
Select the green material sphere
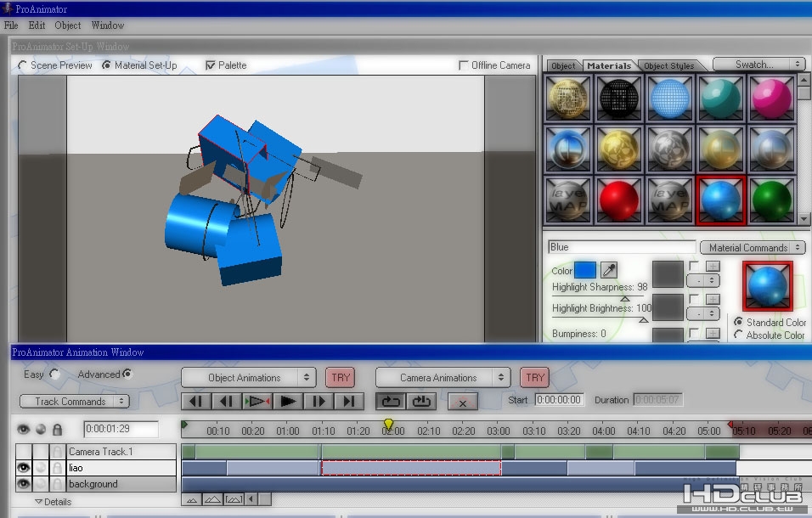pyautogui.click(x=771, y=200)
